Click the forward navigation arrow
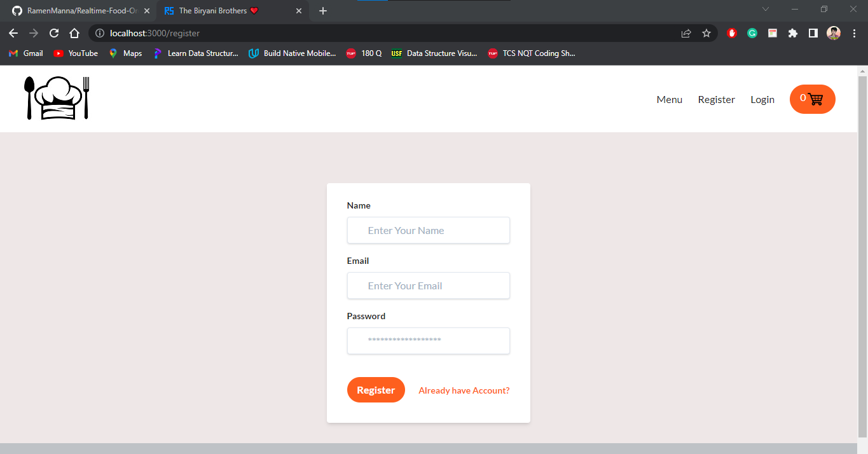The image size is (868, 454). 34,33
